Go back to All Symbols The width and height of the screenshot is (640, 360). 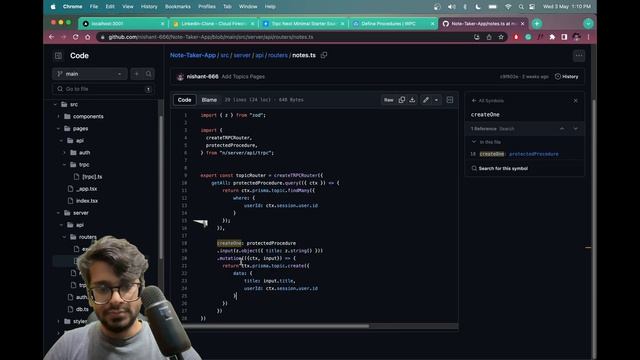488,100
